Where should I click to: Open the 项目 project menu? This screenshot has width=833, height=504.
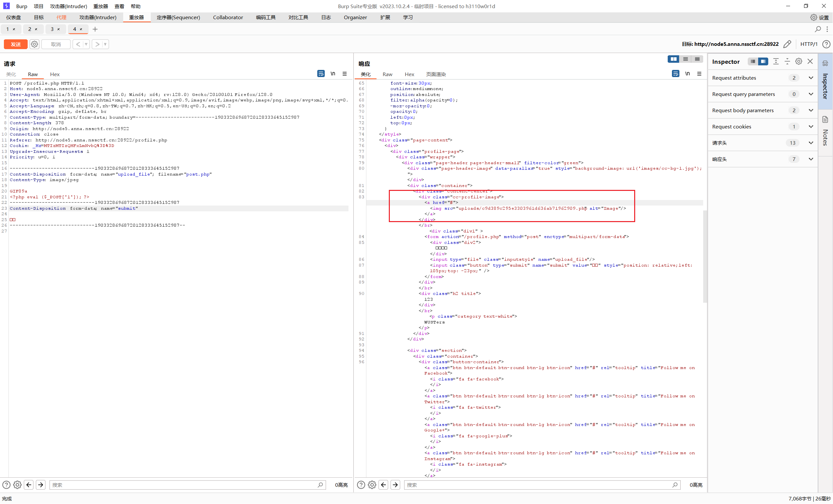pyautogui.click(x=38, y=6)
